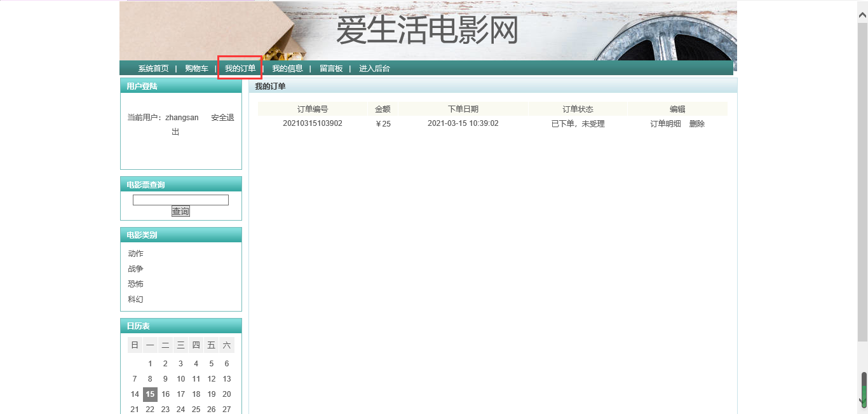Click 进入后台 link
This screenshot has height=414, width=868.
tap(374, 69)
